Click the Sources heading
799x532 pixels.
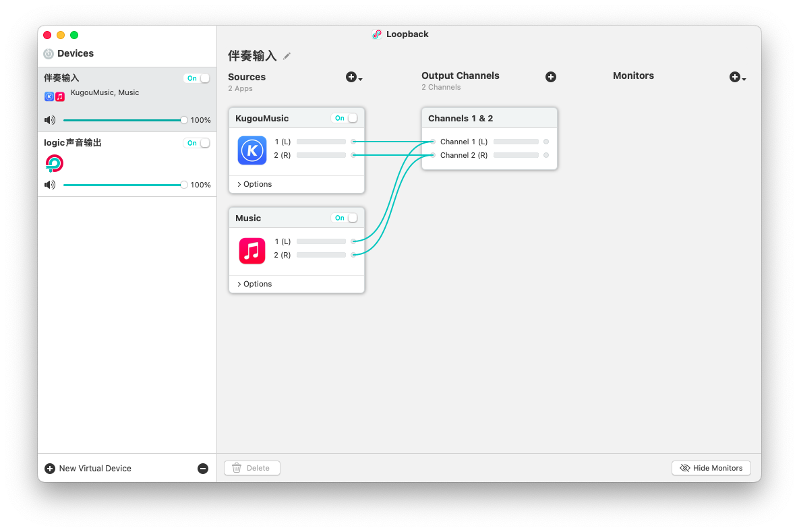click(247, 77)
